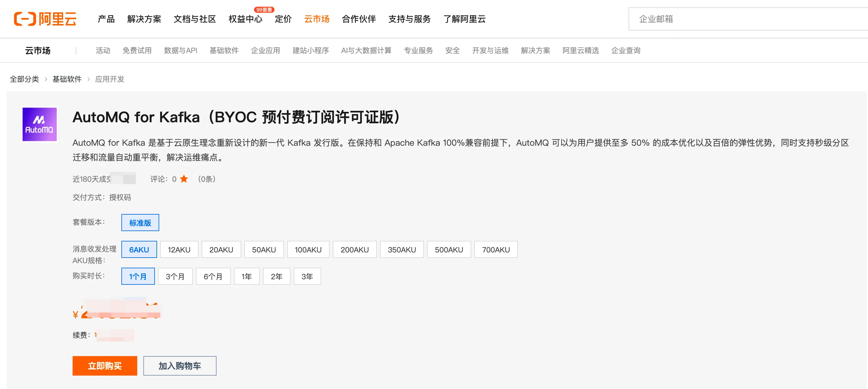
Task: Switch to the 免费试用 marketplace tab
Action: point(137,51)
